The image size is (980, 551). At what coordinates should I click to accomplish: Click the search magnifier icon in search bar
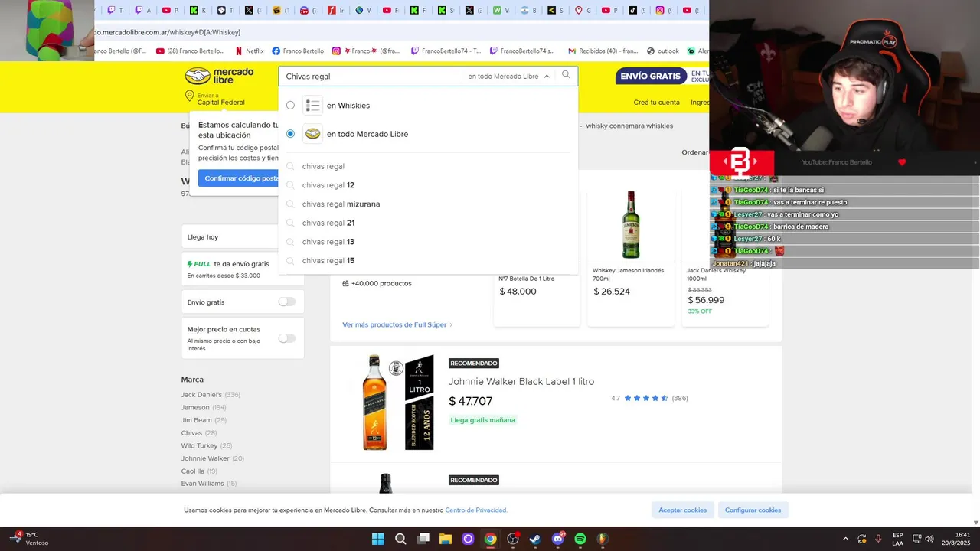[x=566, y=75]
